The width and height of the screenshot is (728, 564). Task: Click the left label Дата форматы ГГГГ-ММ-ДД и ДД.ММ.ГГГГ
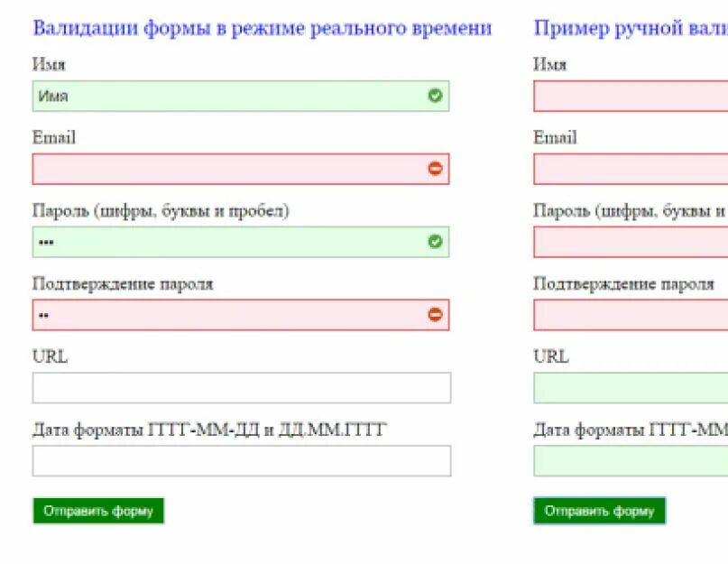[x=209, y=430]
